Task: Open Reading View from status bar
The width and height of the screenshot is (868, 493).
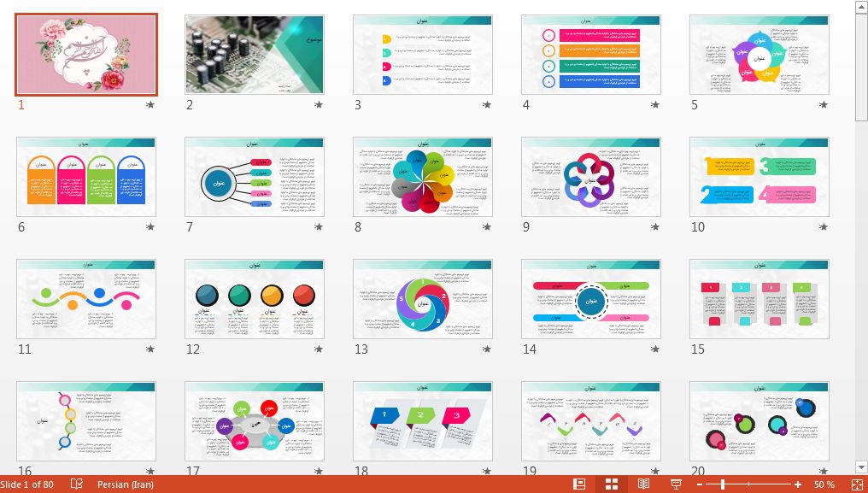Action: coord(643,484)
